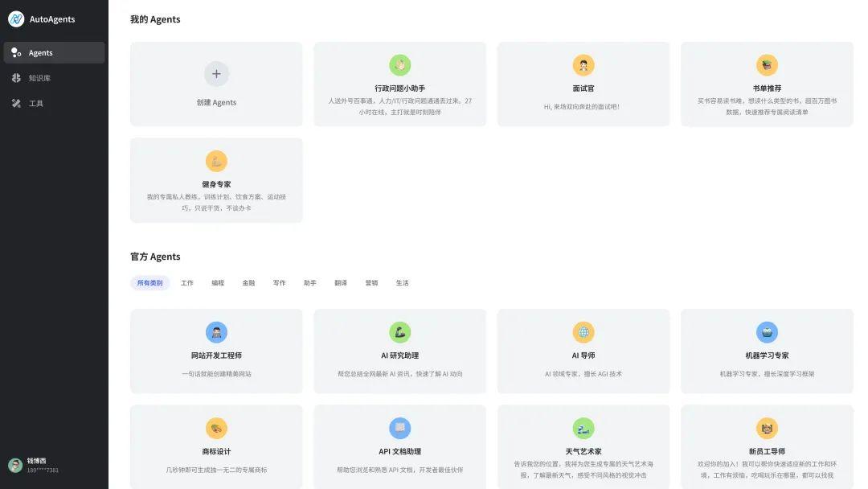Viewport: 868px width, 489px height.
Task: Switch to the 翻译 category tab
Action: [340, 282]
